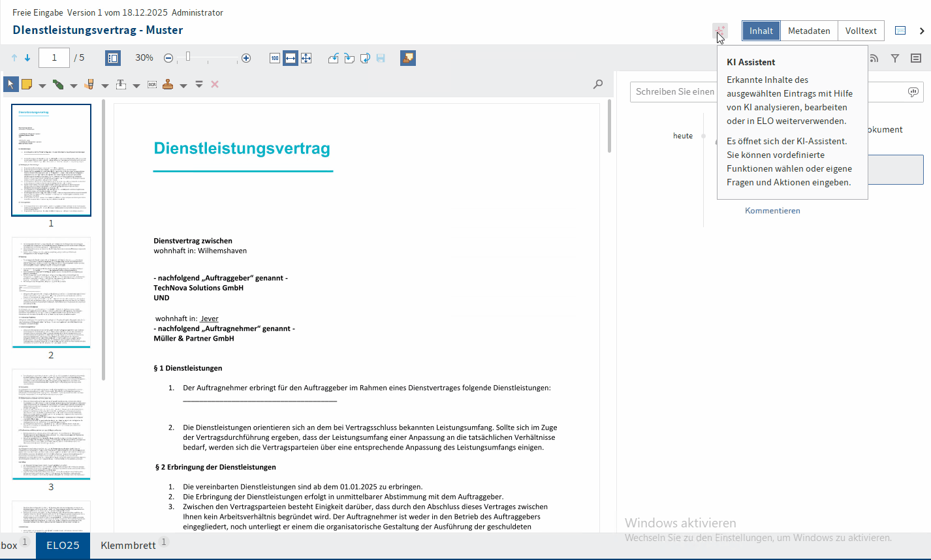Expand the text annotation dropdown arrow

tap(136, 86)
